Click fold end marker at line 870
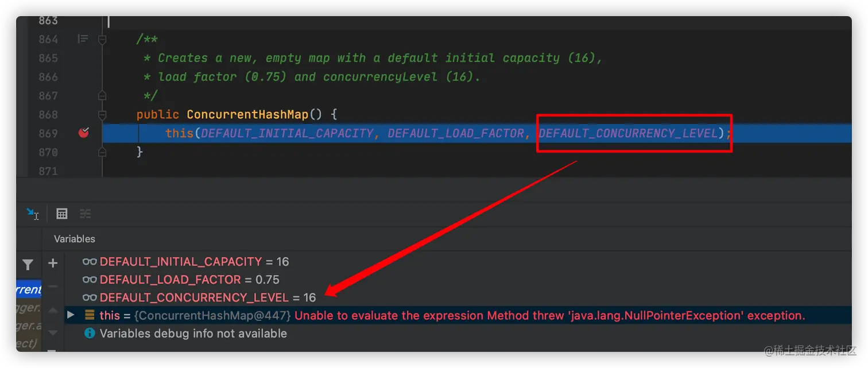 coord(102,152)
